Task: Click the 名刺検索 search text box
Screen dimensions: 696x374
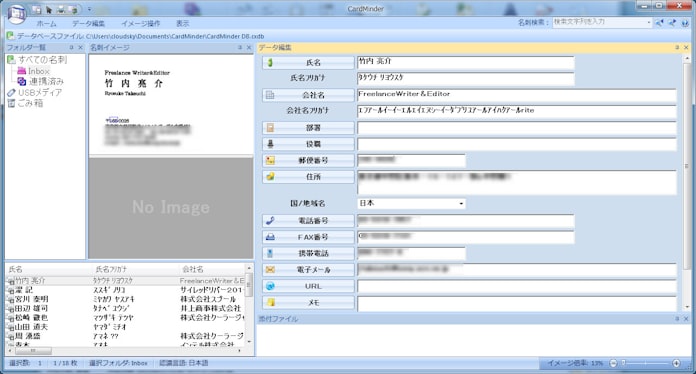Action: tap(599, 22)
